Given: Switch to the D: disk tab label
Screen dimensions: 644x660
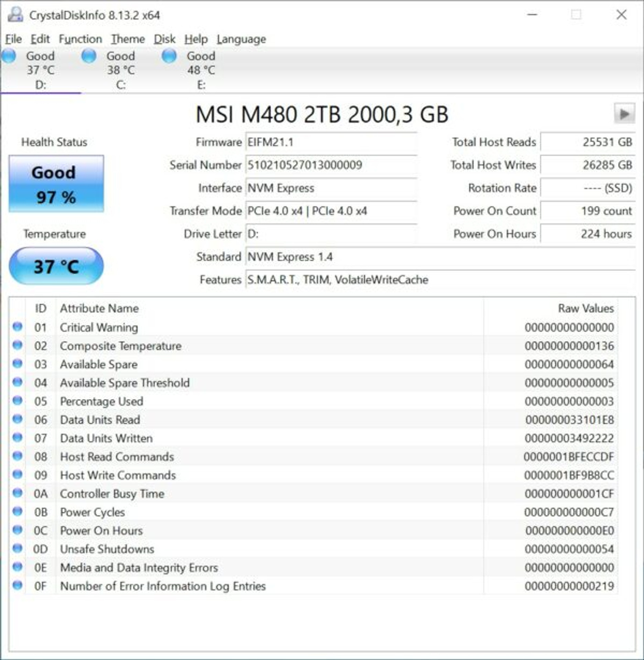Looking at the screenshot, I should pyautogui.click(x=41, y=85).
